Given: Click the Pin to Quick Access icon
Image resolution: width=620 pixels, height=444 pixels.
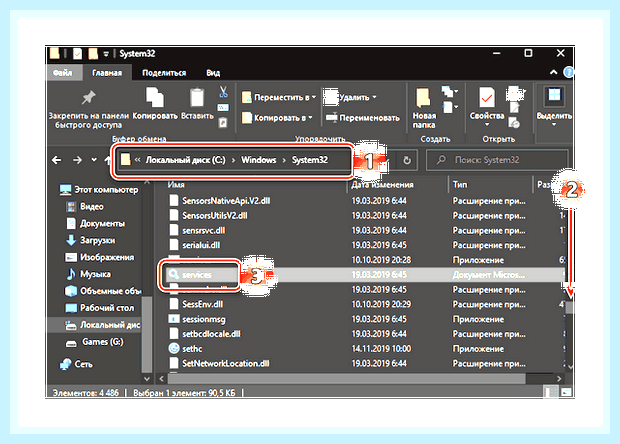Looking at the screenshot, I should [x=88, y=98].
